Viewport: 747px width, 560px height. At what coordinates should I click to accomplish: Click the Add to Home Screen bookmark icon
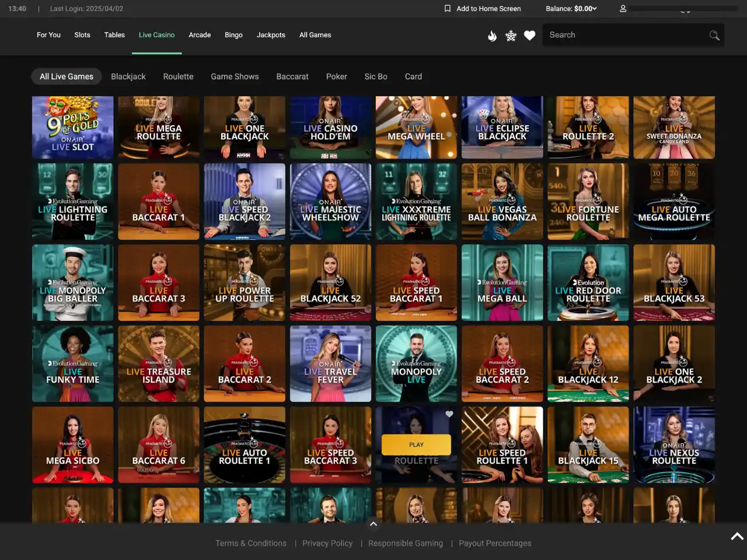pos(448,9)
